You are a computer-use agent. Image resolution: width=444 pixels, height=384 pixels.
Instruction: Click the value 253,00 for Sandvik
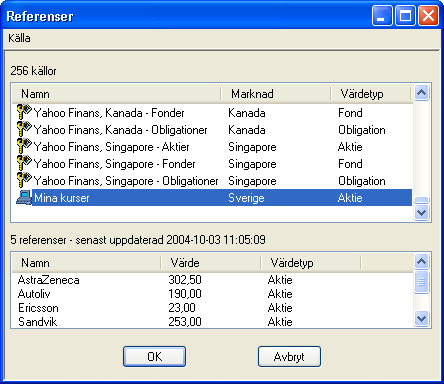[185, 322]
